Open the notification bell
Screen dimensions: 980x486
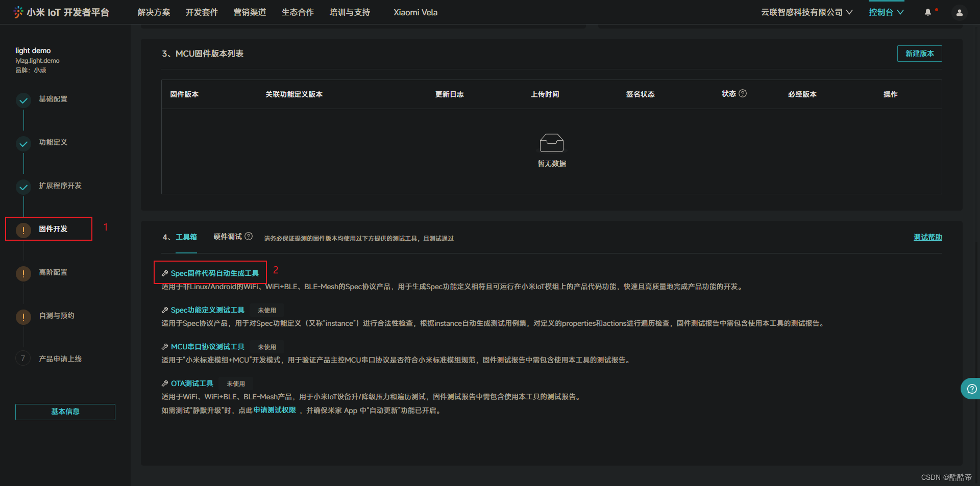[928, 12]
